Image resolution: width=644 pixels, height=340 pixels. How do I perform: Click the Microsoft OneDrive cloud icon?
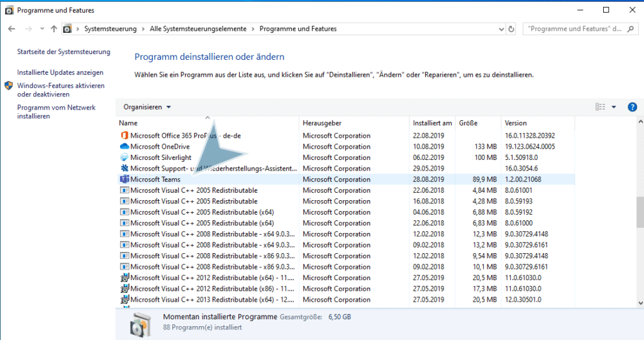click(x=124, y=146)
